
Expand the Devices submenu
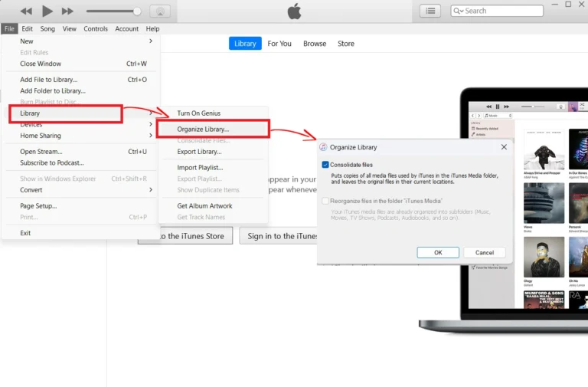80,125
